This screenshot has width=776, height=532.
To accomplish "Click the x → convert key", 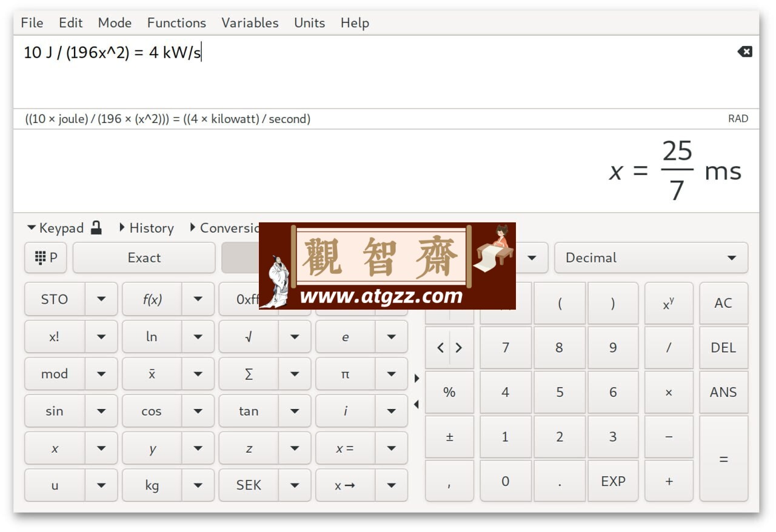I will (x=346, y=485).
